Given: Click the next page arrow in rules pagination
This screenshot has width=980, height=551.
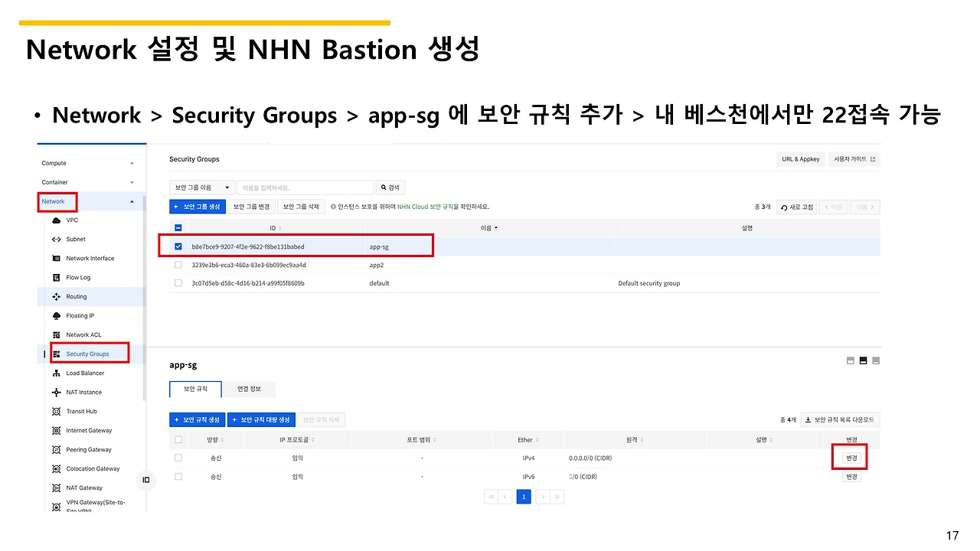Looking at the screenshot, I should [542, 497].
